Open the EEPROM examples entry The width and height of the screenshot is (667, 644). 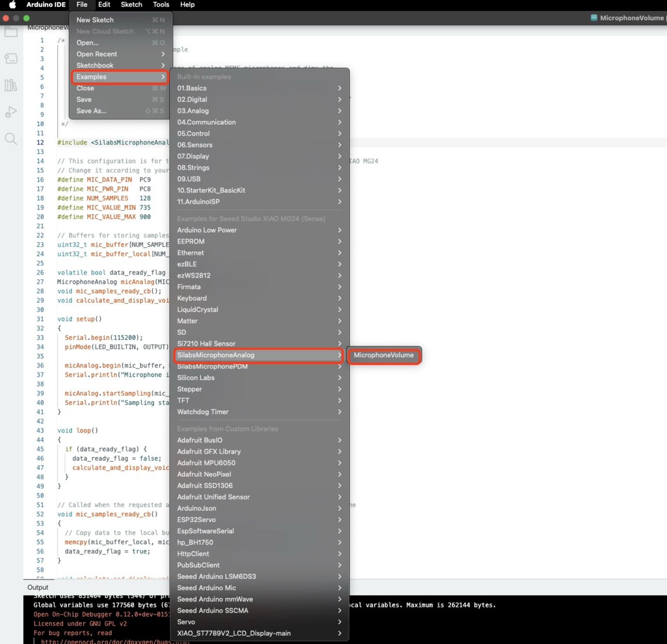click(259, 242)
